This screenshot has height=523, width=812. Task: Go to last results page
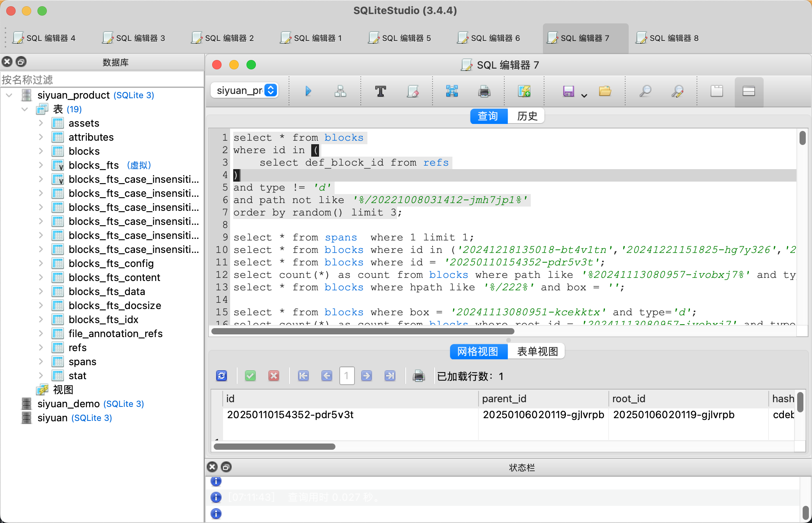click(390, 376)
